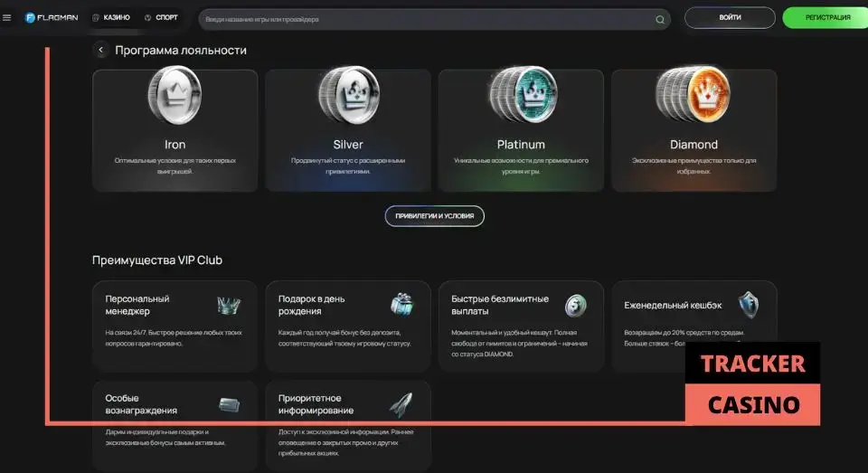Click the Iron silver coin icon
This screenshot has height=473, width=868.
[175, 96]
